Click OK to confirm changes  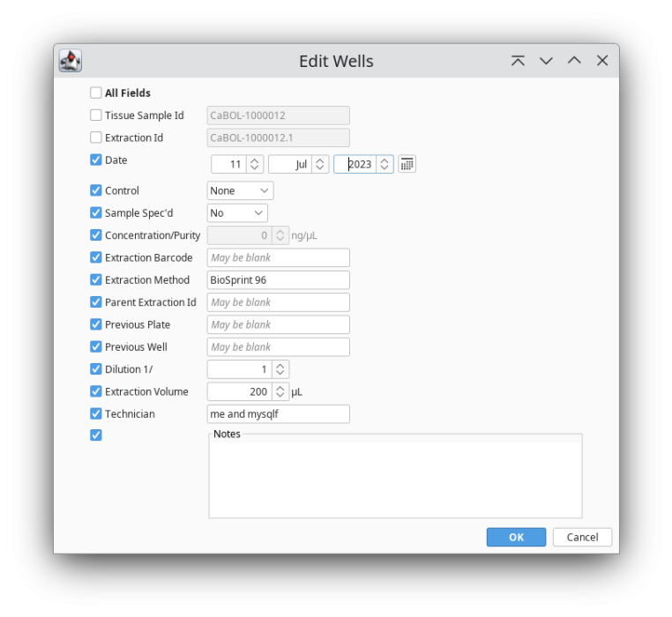[516, 537]
